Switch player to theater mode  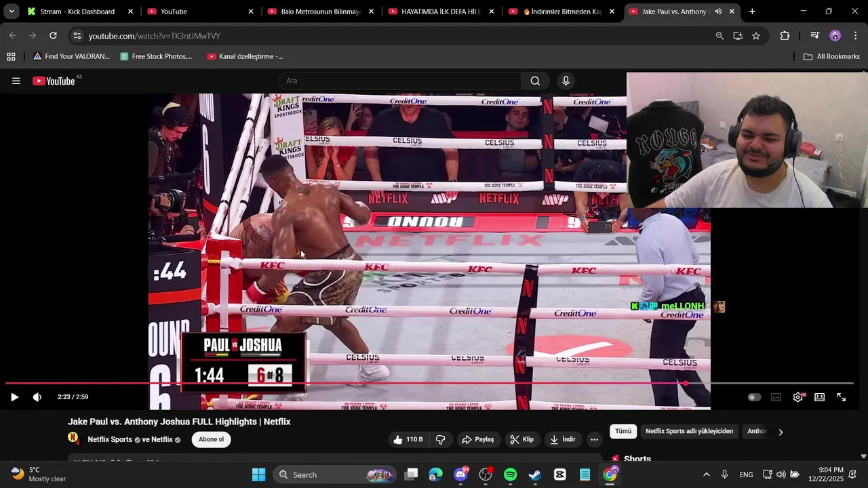[819, 397]
